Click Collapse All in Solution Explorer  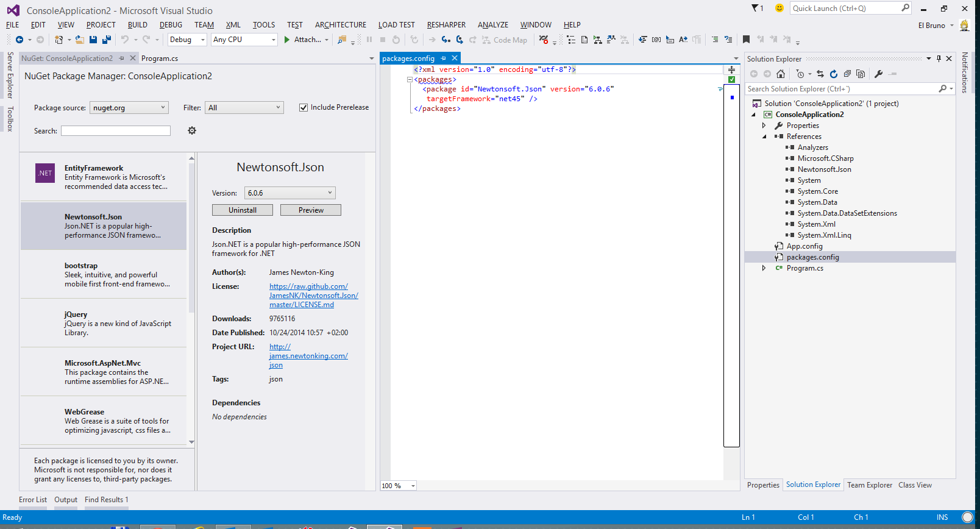(x=847, y=74)
